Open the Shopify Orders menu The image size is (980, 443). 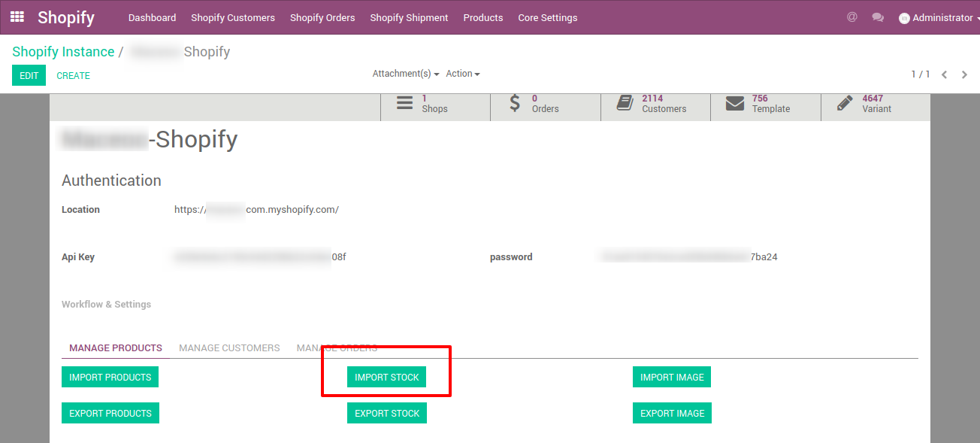(x=322, y=17)
